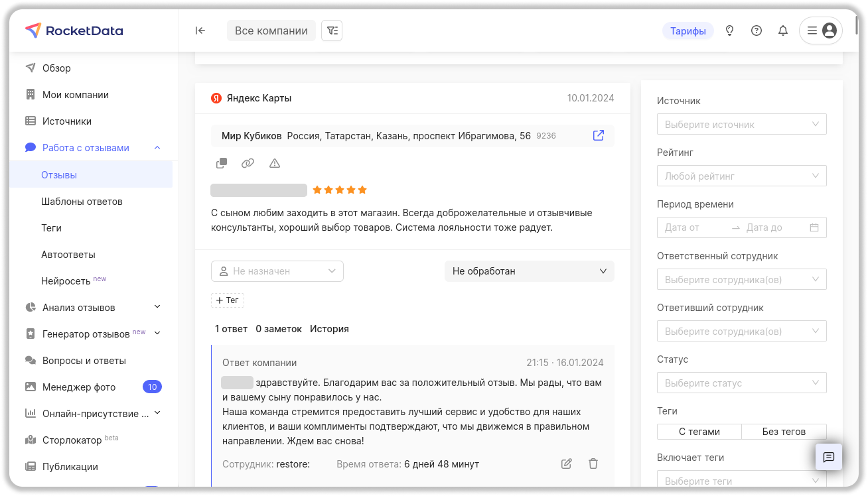The height and width of the screenshot is (496, 868).
Task: Open notifications bell icon
Action: 783,31
